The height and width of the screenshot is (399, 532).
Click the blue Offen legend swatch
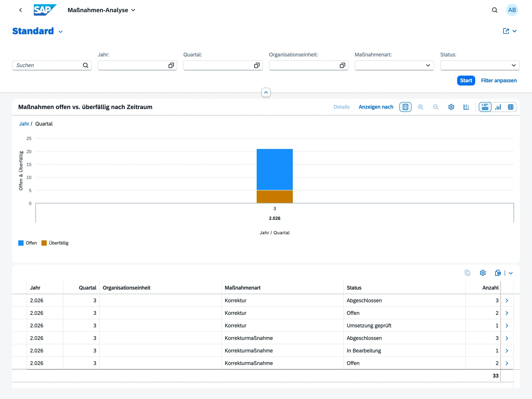pyautogui.click(x=21, y=243)
